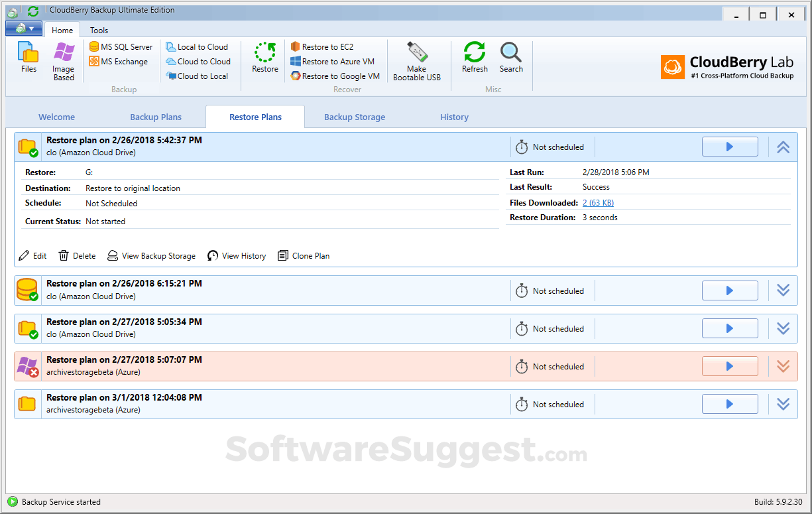Choose Cloud to Local backup
This screenshot has height=514, width=812.
coord(197,76)
